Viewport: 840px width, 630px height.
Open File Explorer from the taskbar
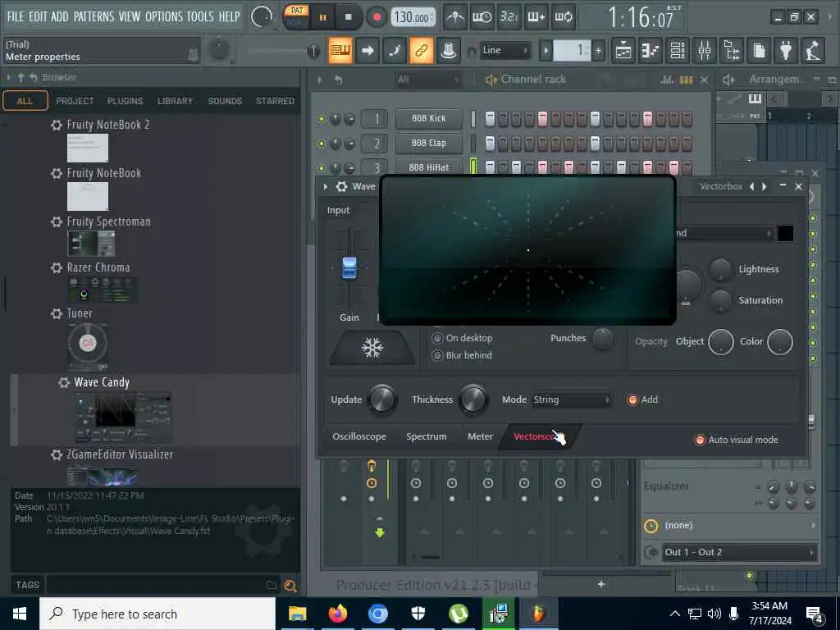point(297,614)
